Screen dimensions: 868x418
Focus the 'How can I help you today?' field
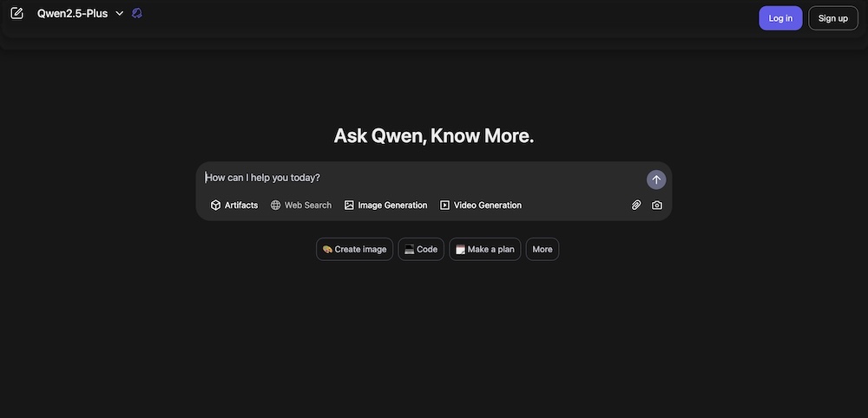[421, 178]
